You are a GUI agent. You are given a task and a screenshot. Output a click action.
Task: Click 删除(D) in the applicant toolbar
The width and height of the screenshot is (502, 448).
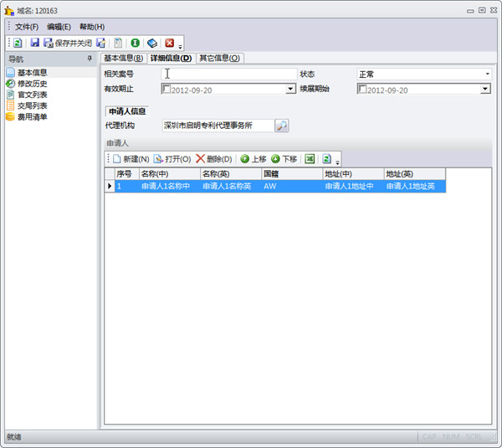click(x=214, y=159)
